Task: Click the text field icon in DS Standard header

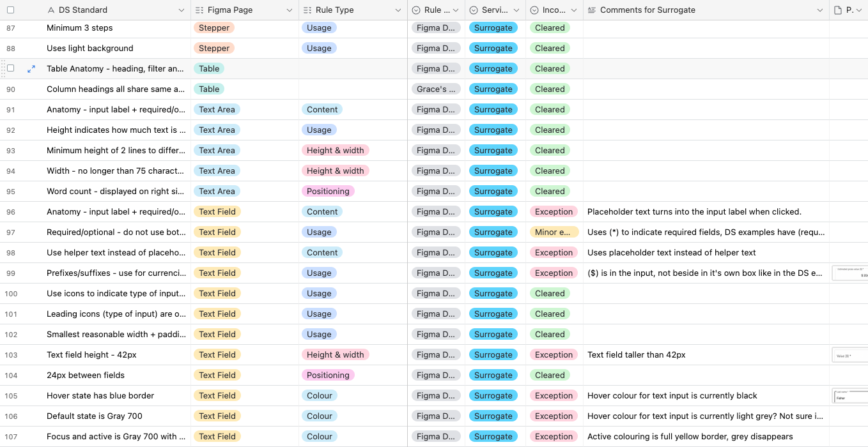Action: (x=51, y=10)
